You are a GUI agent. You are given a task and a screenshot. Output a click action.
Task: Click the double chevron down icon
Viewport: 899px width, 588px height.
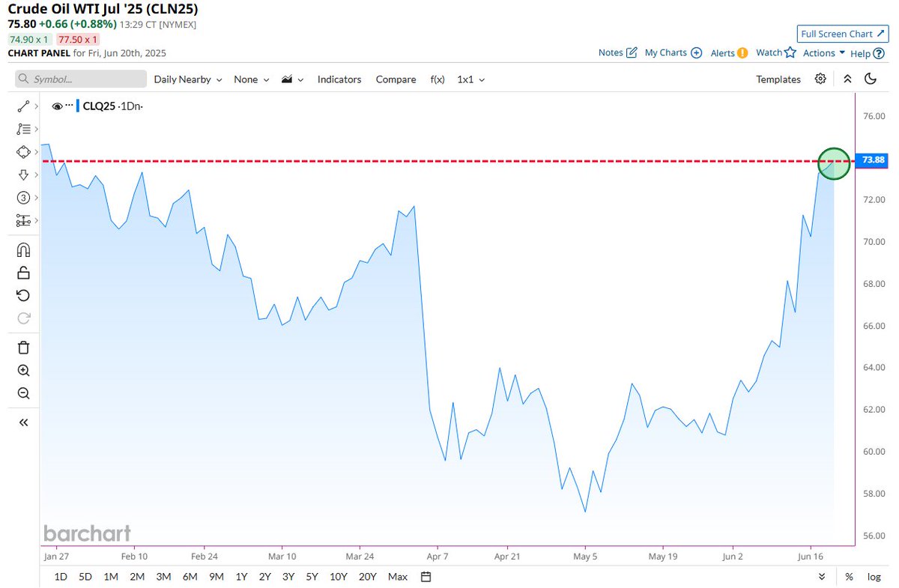(822, 576)
